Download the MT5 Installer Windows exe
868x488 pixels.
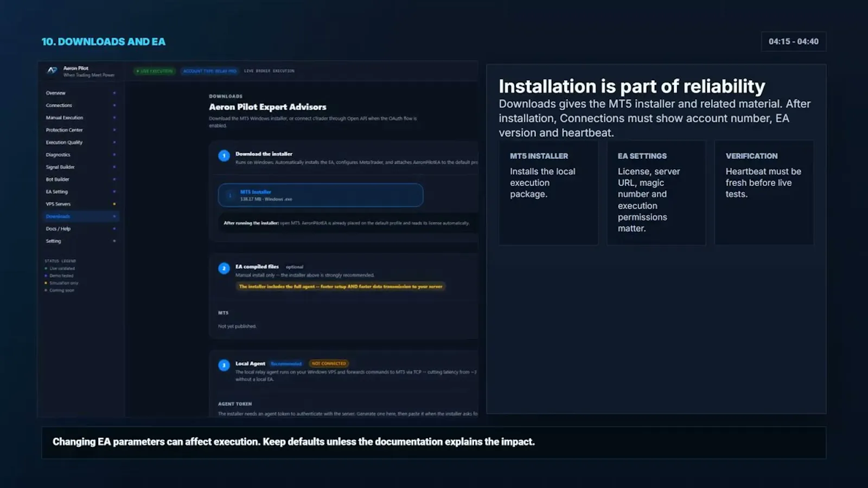pos(321,195)
